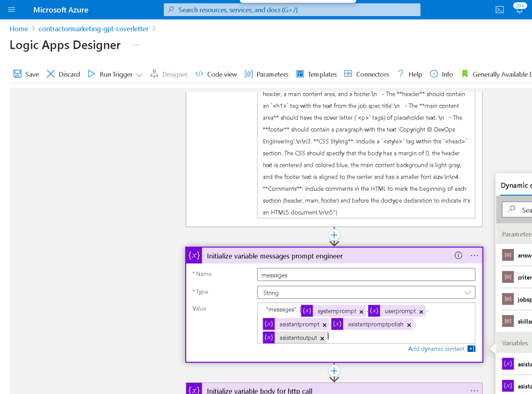Viewport: 532px width, 394px height.
Task: Select the Dynamic content tab
Action: point(516,185)
